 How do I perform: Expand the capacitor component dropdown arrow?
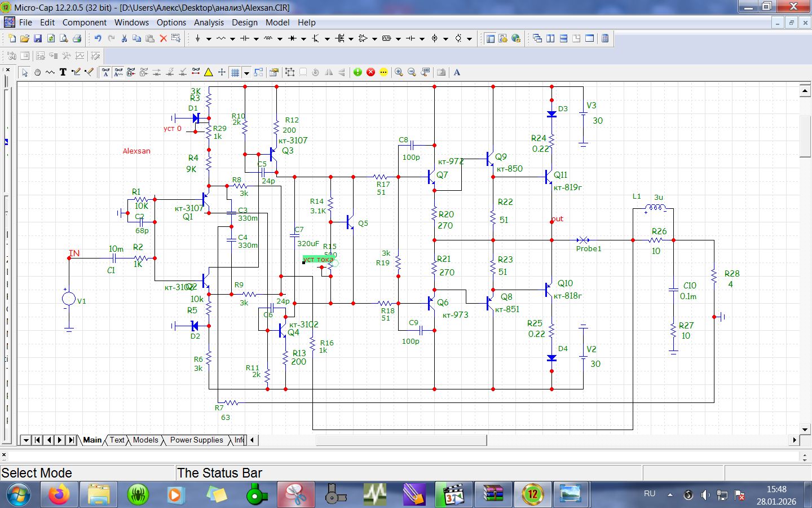point(256,39)
